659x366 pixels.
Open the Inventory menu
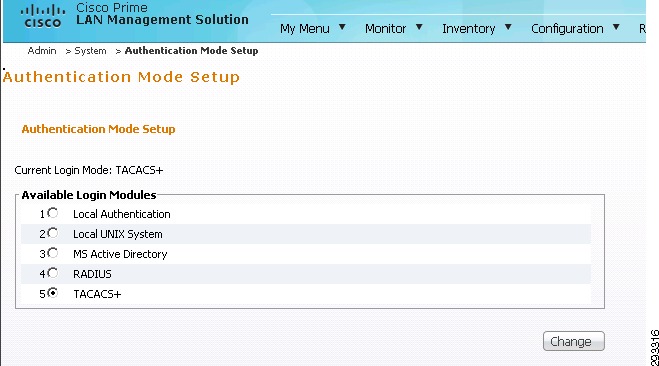click(x=469, y=29)
